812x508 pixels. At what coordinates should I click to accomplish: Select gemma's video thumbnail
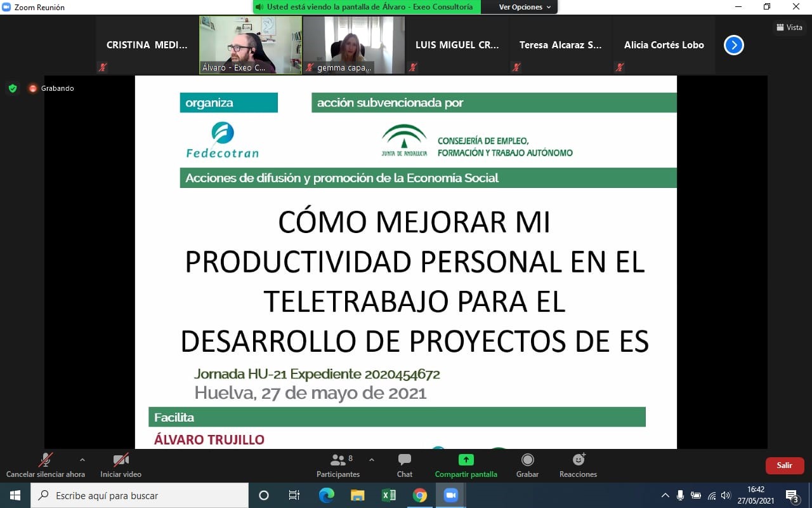(354, 45)
